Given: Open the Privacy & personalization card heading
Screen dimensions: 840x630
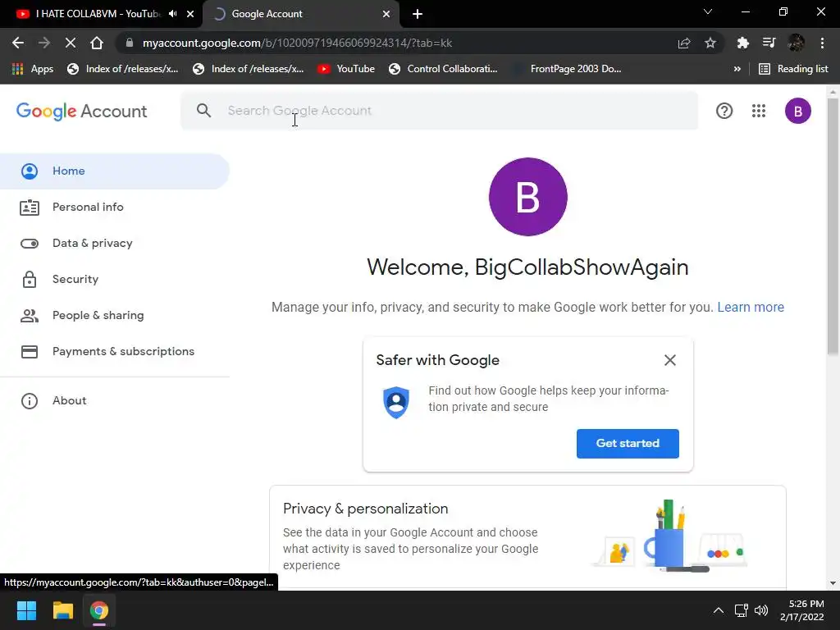Looking at the screenshot, I should point(365,509).
